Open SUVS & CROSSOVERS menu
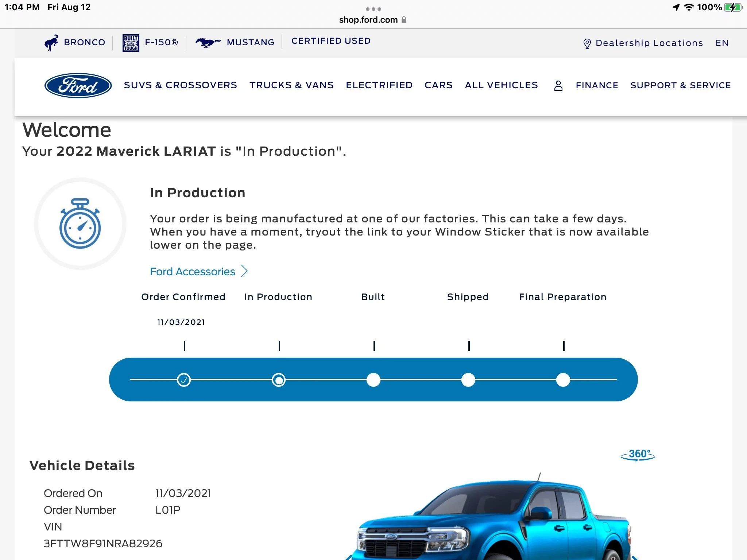 coord(181,85)
